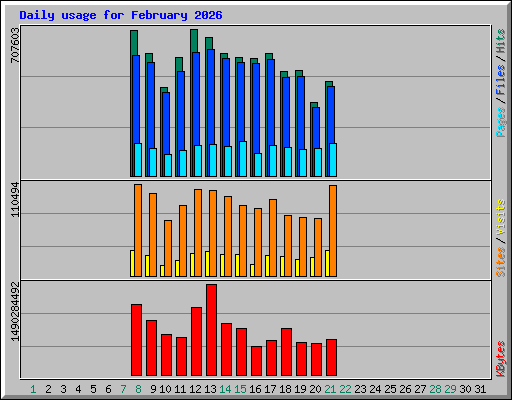Click day number 7 on the axis
Screen dimensions: 512x400
pos(123,389)
